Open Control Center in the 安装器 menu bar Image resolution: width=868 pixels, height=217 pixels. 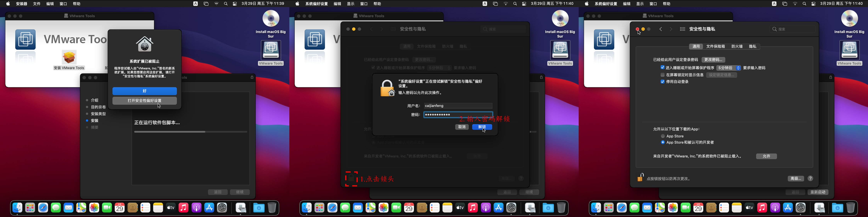coord(235,4)
